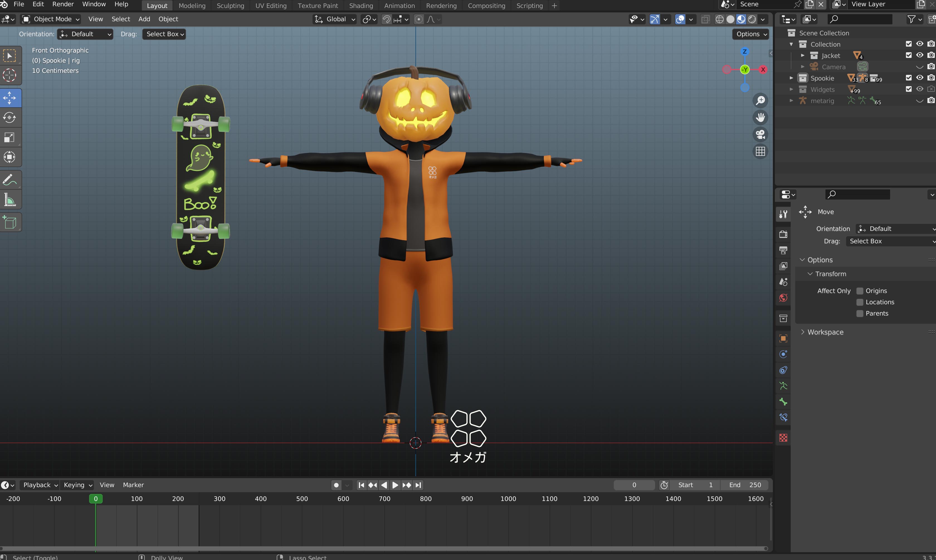Uncheck the Jacket collection exclude checkbox

click(x=908, y=55)
